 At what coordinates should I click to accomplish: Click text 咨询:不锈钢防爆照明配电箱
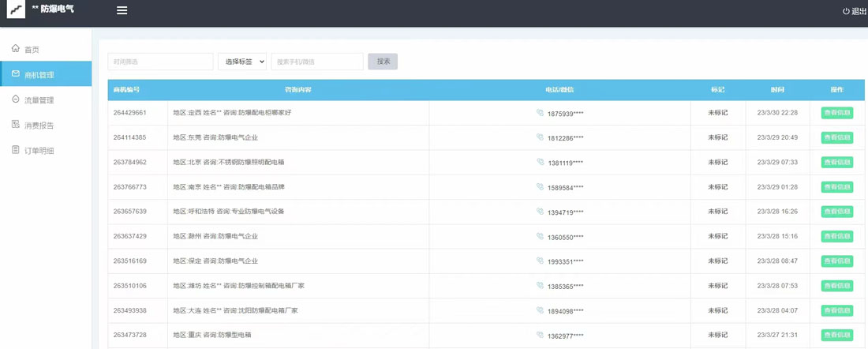pos(244,162)
